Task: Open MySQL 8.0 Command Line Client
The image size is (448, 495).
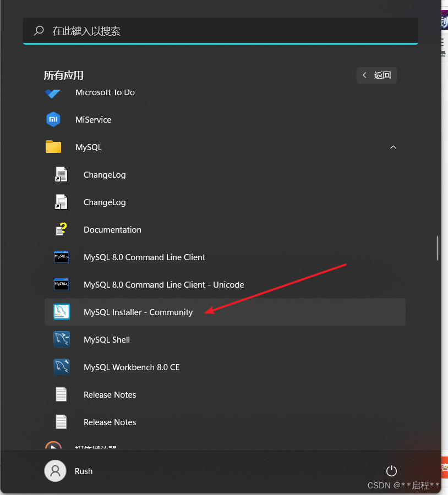Action: point(144,257)
